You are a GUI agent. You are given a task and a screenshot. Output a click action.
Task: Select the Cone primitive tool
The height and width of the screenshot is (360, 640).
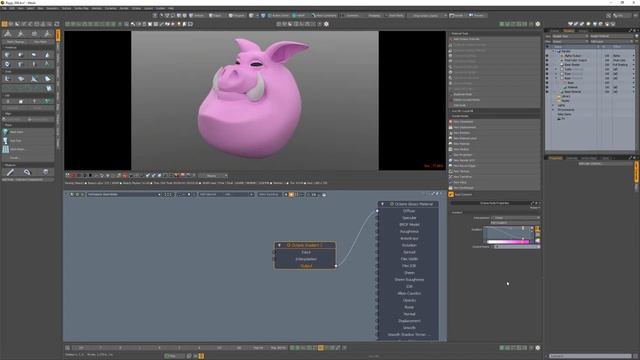point(47,54)
